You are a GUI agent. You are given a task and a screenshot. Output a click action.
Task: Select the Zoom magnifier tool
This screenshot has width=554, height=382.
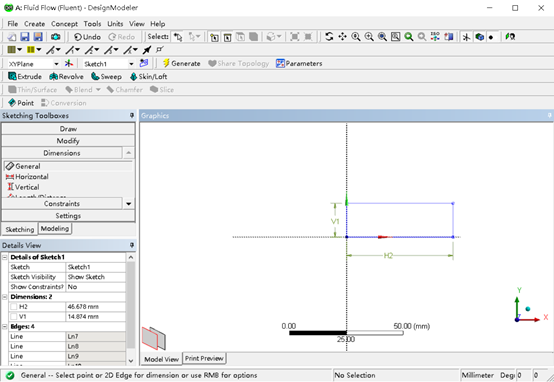pos(356,37)
